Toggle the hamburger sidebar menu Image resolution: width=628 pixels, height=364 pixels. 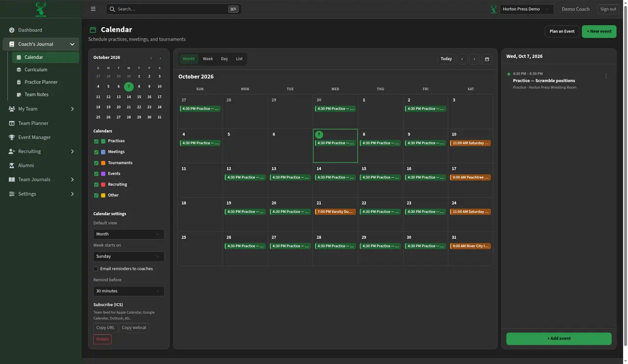click(93, 9)
